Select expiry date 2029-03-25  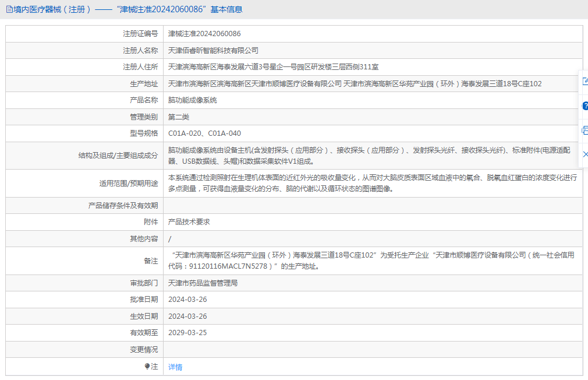[187, 333]
